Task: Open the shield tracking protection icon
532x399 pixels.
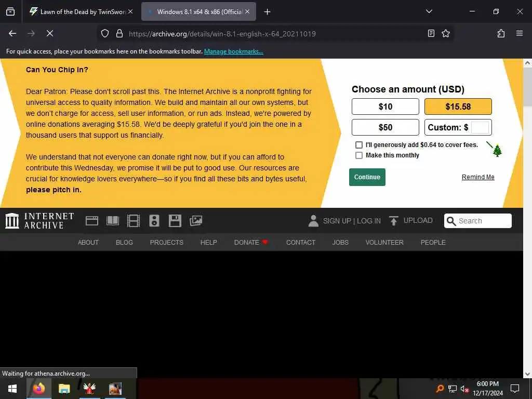Action: click(105, 33)
